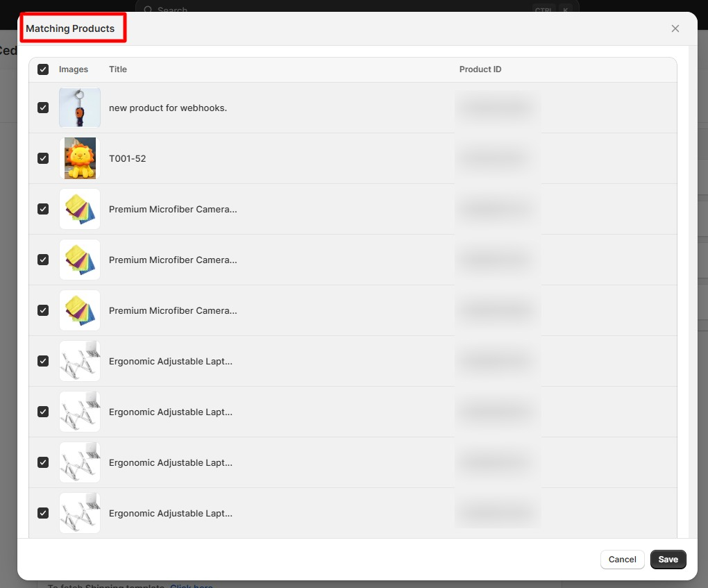
Task: Uncheck third Ergonomic Adjustable Lapt... row checkbox
Action: click(43, 462)
